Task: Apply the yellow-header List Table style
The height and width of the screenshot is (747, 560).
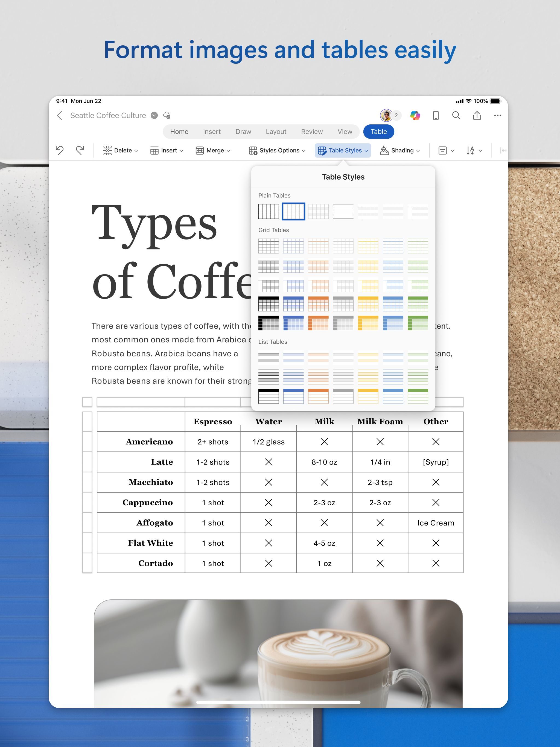Action: coord(368,396)
